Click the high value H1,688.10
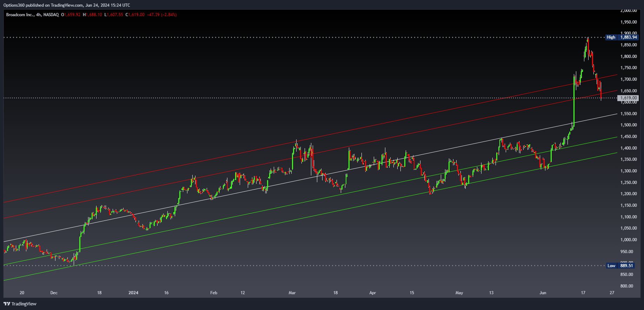 (93, 15)
